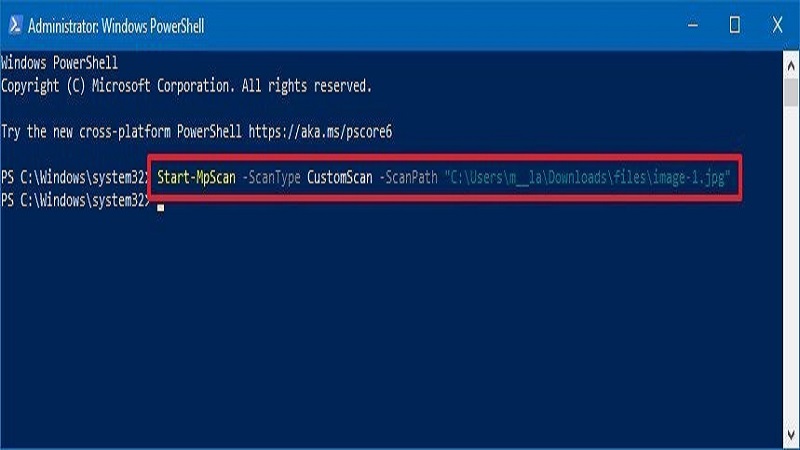Viewport: 800px width, 450px height.
Task: Click the -ScanType parameter
Action: coord(271,177)
